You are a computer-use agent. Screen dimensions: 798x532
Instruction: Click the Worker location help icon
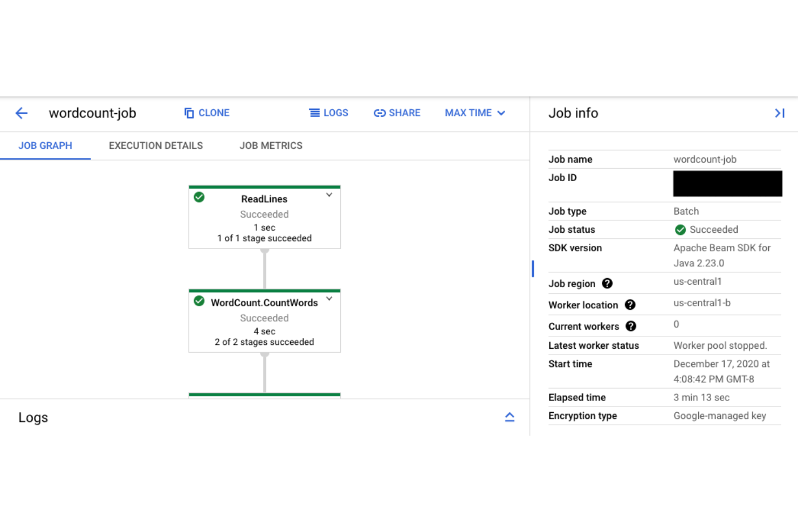point(630,305)
